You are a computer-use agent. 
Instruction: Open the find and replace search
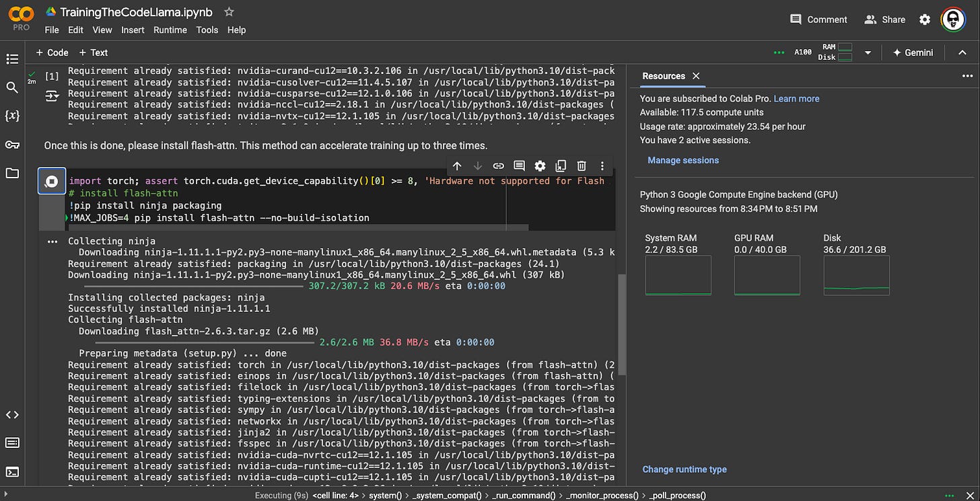pos(12,87)
